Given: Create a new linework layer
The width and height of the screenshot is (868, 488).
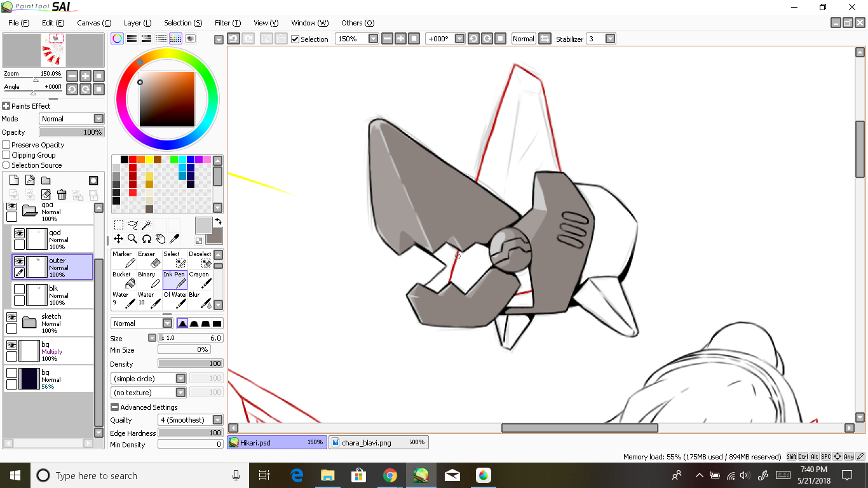Looking at the screenshot, I should [30, 180].
